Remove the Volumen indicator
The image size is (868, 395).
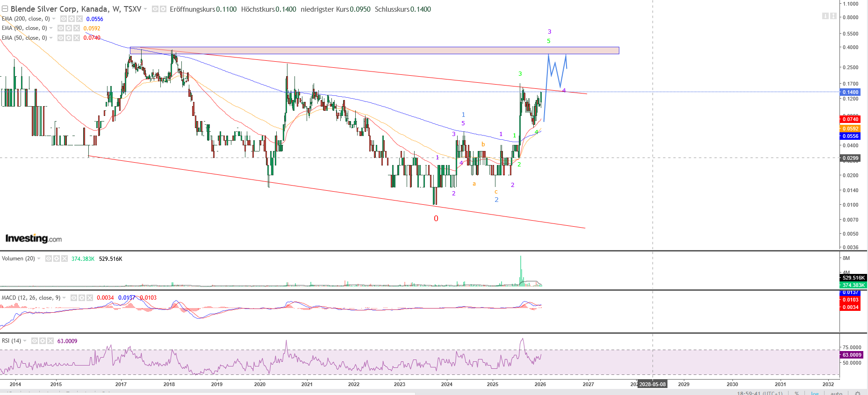pyautogui.click(x=65, y=259)
